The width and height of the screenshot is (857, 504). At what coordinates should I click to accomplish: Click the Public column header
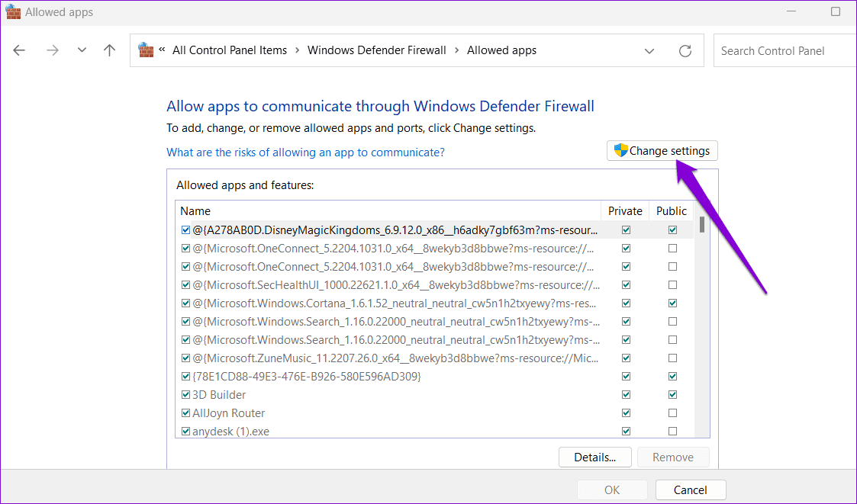tap(671, 210)
